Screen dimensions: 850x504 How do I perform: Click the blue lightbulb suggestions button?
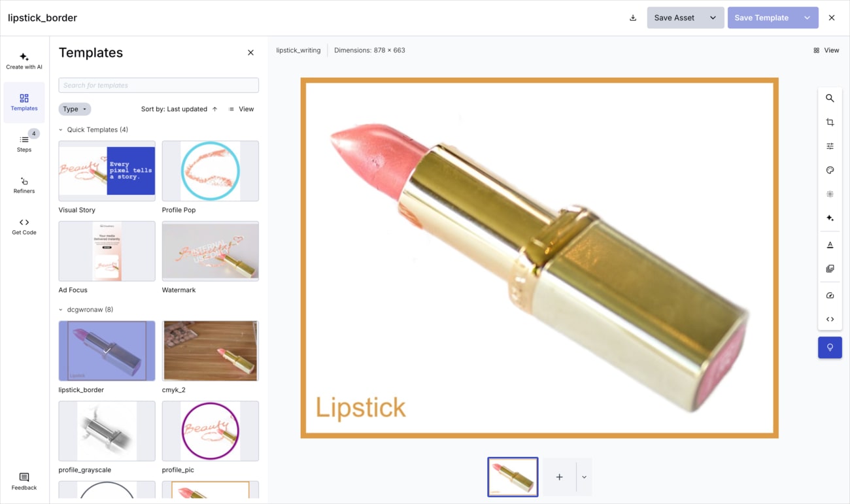830,348
